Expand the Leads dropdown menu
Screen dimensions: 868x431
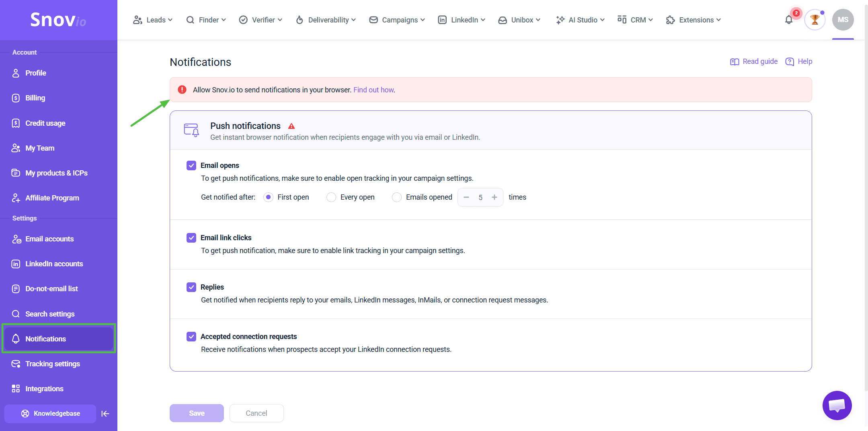click(153, 20)
